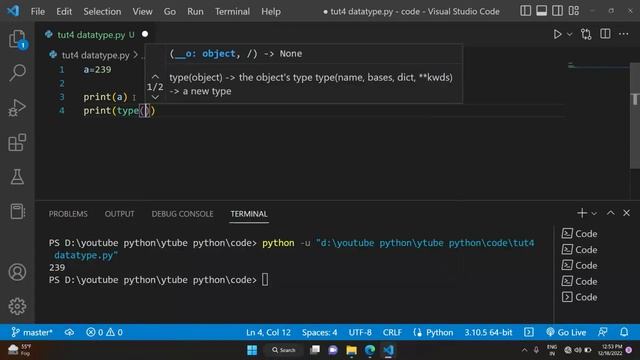Synchronize changes cloud icon in status bar

tap(69, 332)
